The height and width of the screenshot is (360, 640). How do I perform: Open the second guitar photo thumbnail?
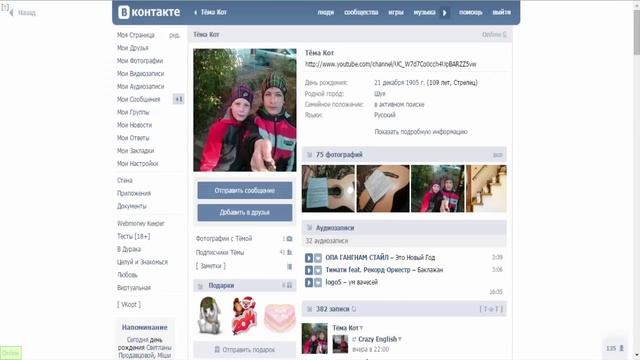coord(383,189)
